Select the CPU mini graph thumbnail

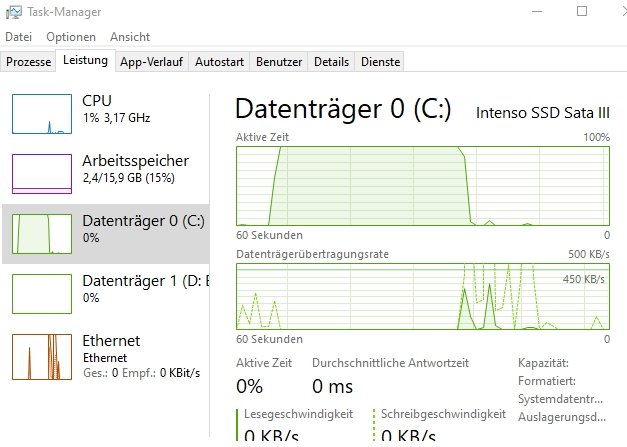click(41, 114)
